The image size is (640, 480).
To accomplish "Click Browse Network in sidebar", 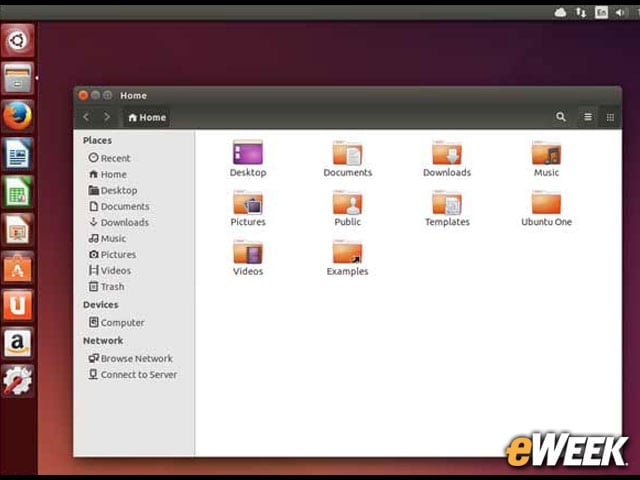I will (x=131, y=358).
